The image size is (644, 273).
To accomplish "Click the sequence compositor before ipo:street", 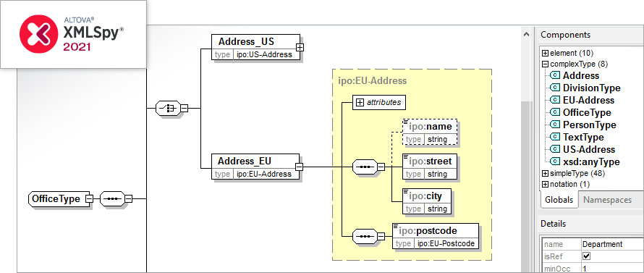I will [365, 167].
